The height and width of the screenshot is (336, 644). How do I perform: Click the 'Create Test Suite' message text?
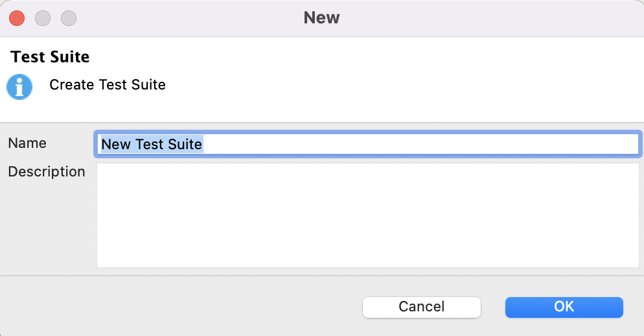pos(108,85)
